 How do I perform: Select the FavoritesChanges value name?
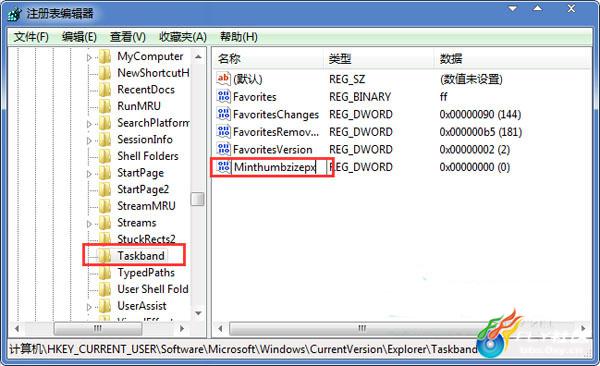276,114
